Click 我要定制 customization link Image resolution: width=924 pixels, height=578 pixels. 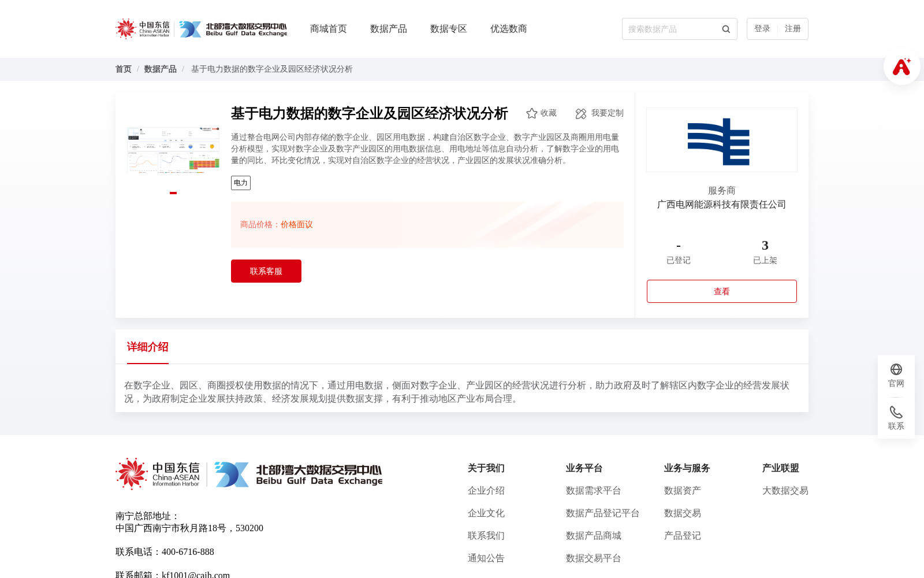[608, 113]
